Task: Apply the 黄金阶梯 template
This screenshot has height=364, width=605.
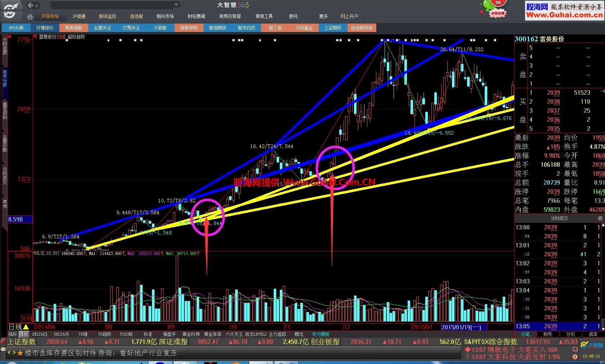Action: coord(191,334)
